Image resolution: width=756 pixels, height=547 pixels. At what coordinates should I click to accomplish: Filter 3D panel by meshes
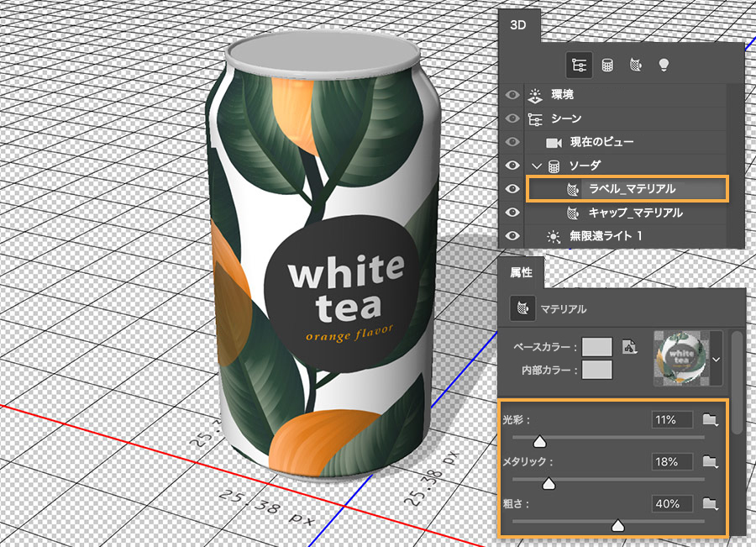pyautogui.click(x=607, y=65)
